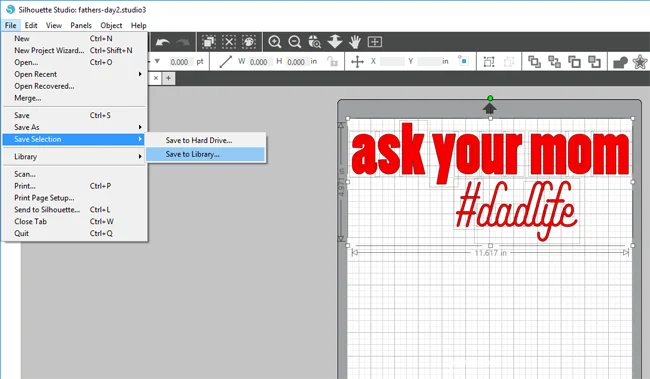
Task: Select New Project Wizard entry
Action: point(75,50)
